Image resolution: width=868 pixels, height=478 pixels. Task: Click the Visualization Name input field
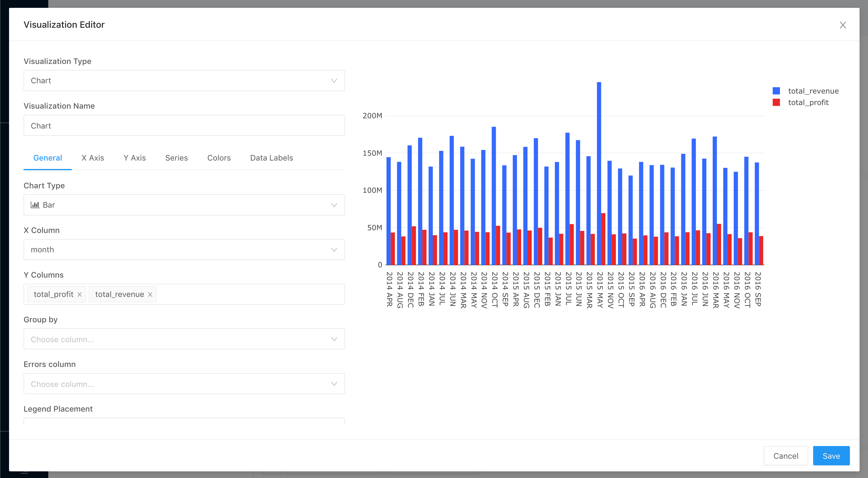point(184,126)
